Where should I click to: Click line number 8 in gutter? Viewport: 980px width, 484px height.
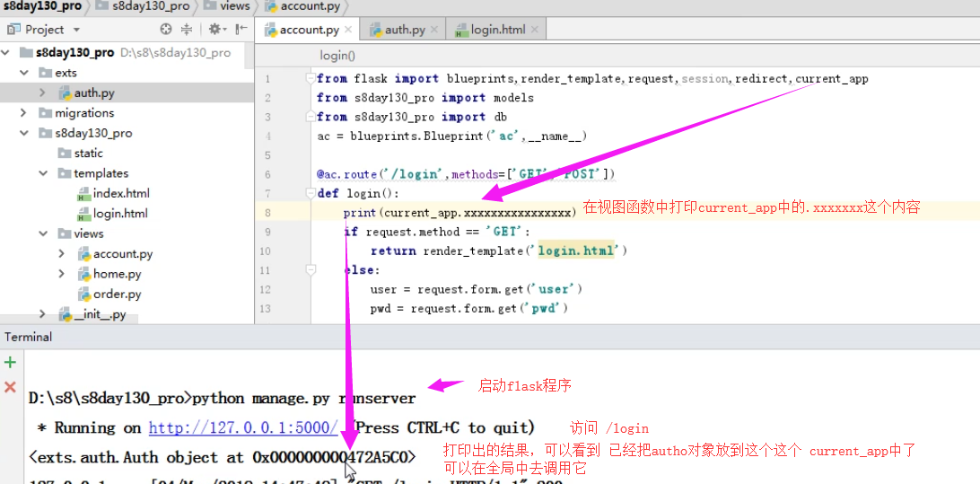click(267, 213)
